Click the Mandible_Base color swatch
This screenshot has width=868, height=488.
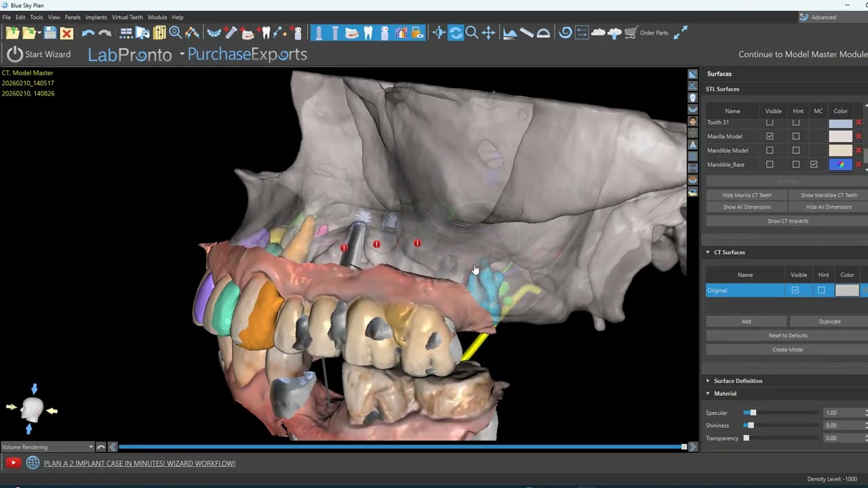(840, 165)
